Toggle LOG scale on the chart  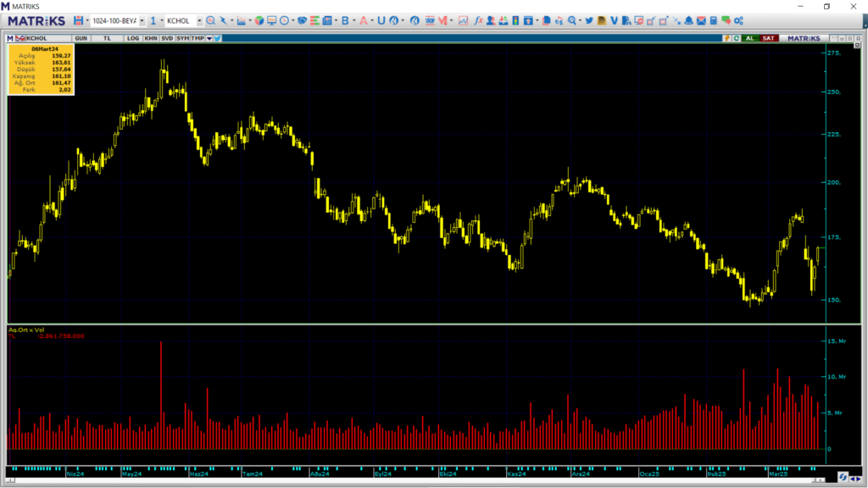tap(133, 38)
